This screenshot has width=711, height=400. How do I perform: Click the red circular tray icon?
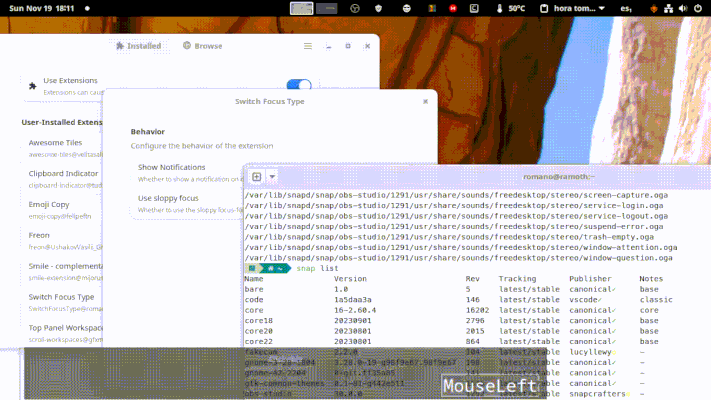coord(453,8)
